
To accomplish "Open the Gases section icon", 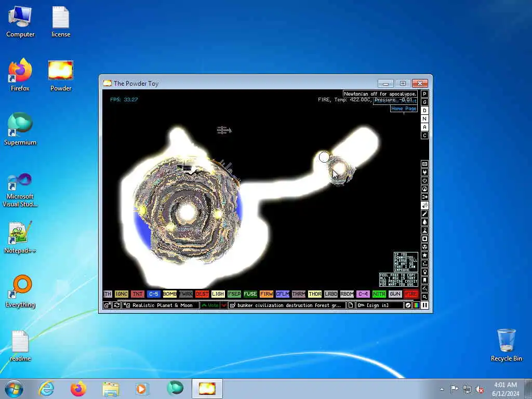I will [x=424, y=214].
